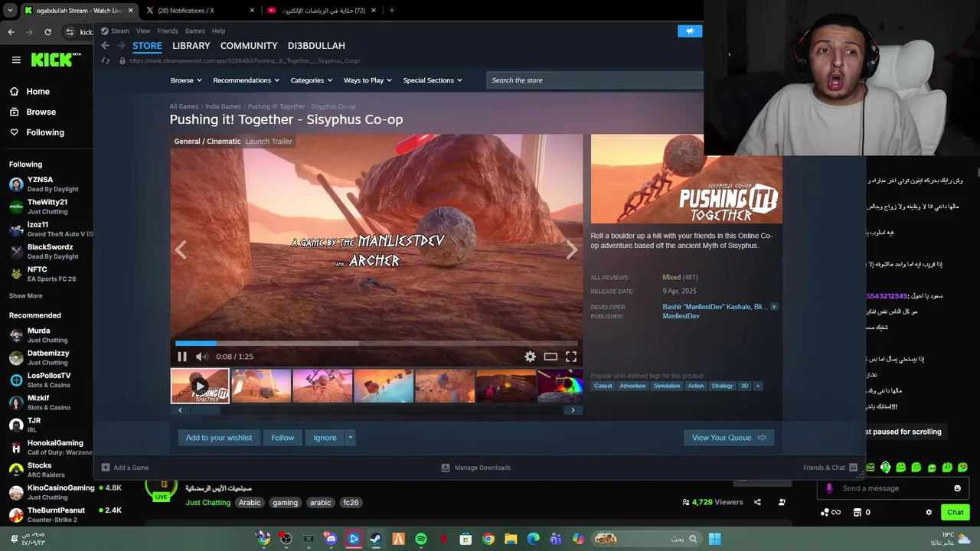Open File Explorer from the taskbar

[511, 539]
